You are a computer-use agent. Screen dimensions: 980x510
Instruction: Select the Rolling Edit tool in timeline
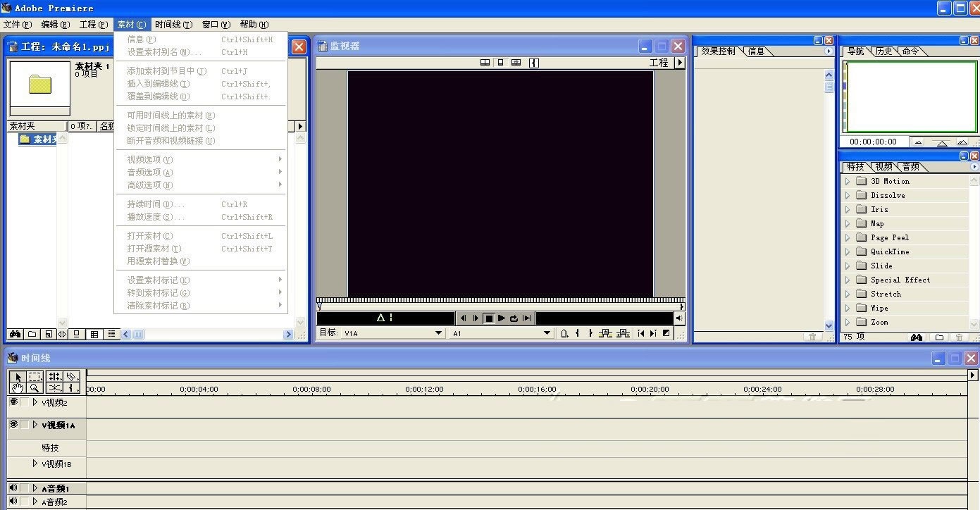coord(54,377)
